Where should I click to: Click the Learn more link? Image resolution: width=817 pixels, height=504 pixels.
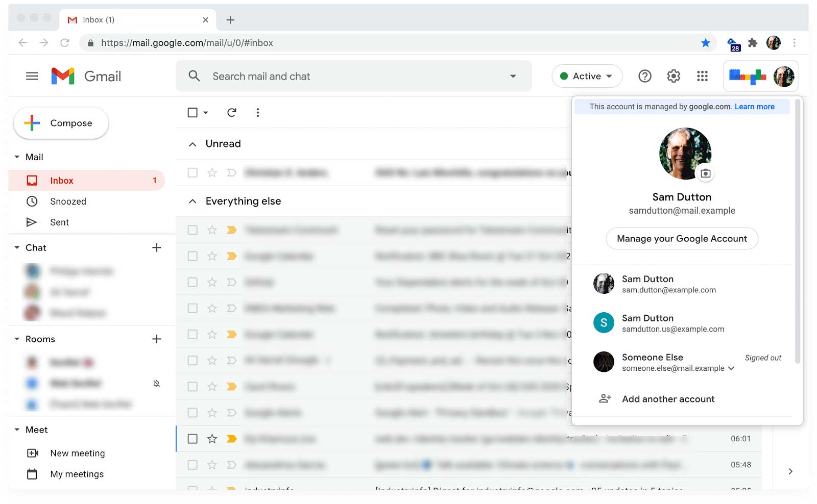pos(754,107)
